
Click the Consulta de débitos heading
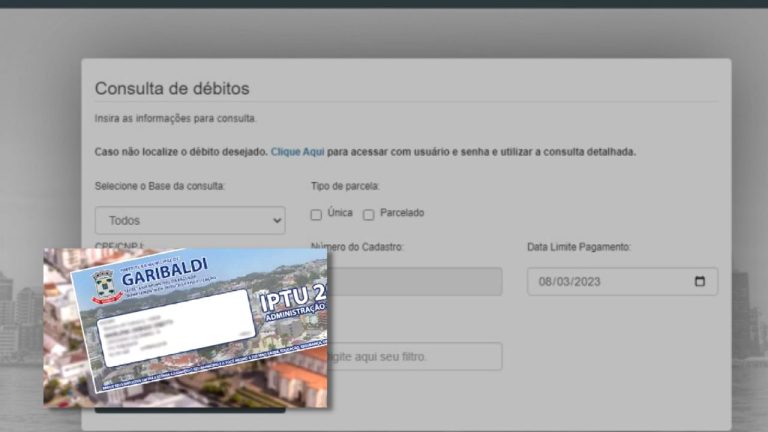172,89
